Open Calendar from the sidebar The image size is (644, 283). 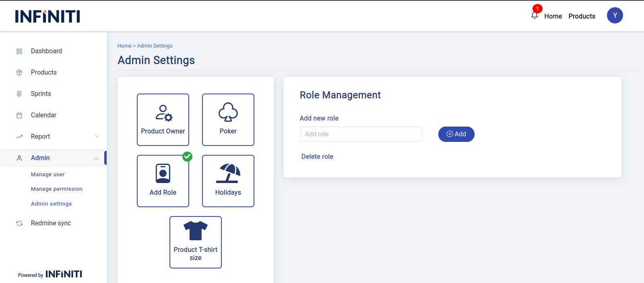point(43,115)
